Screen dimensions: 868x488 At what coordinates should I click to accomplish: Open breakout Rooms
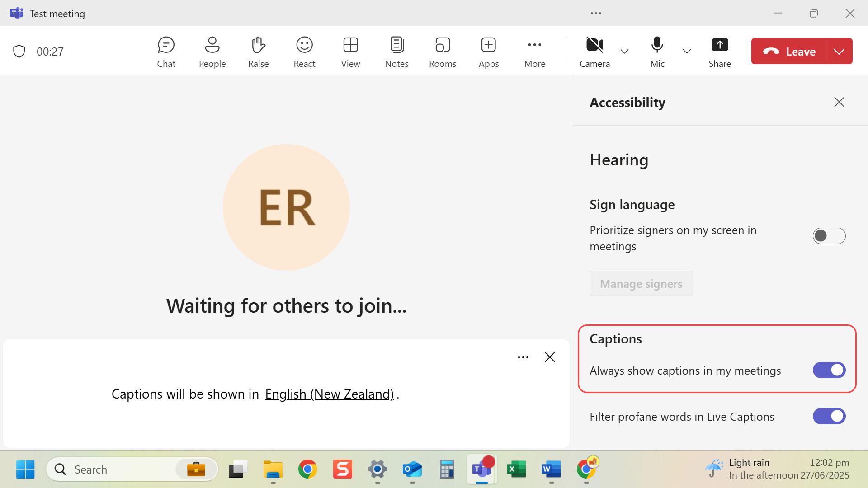443,52
